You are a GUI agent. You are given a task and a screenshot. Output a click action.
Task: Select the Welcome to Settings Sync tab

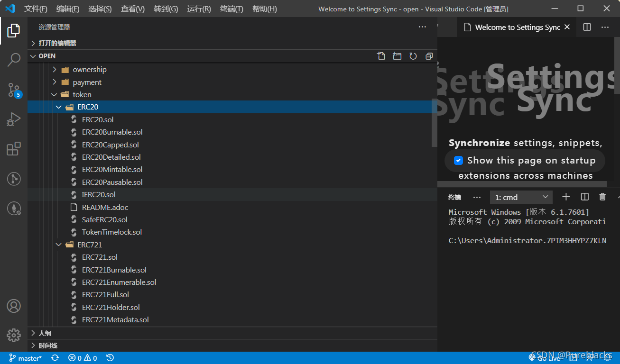click(x=517, y=27)
